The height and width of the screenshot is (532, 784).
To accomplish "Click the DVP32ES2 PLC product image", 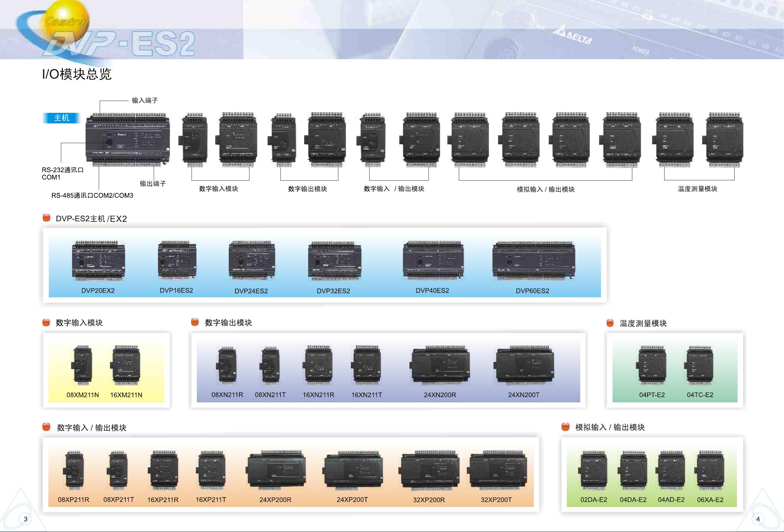I will [334, 261].
